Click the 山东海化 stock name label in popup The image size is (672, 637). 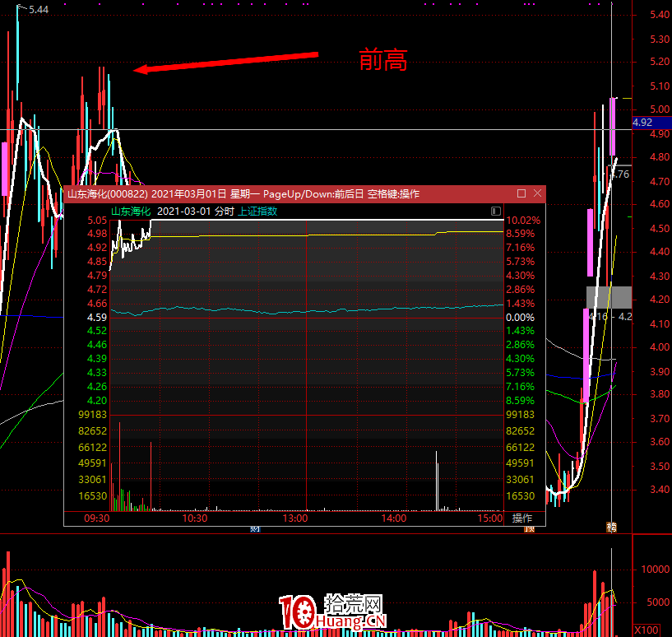tap(132, 212)
